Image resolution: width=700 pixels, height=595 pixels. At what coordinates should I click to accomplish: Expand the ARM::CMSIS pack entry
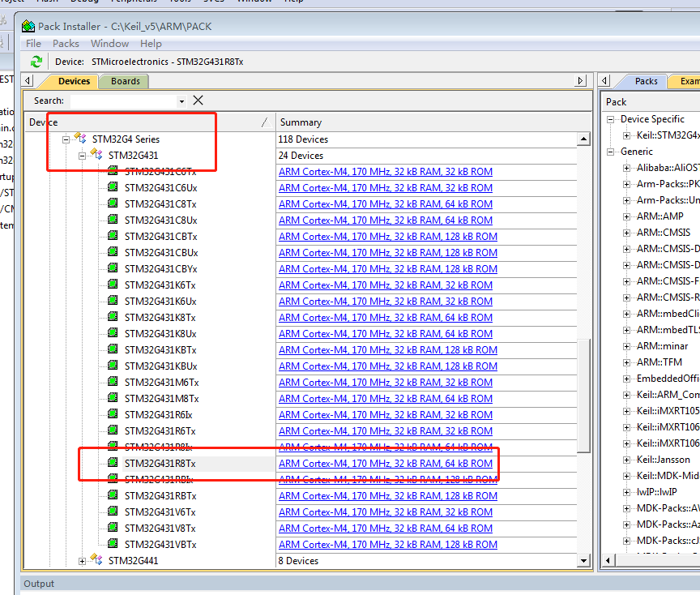tap(627, 233)
